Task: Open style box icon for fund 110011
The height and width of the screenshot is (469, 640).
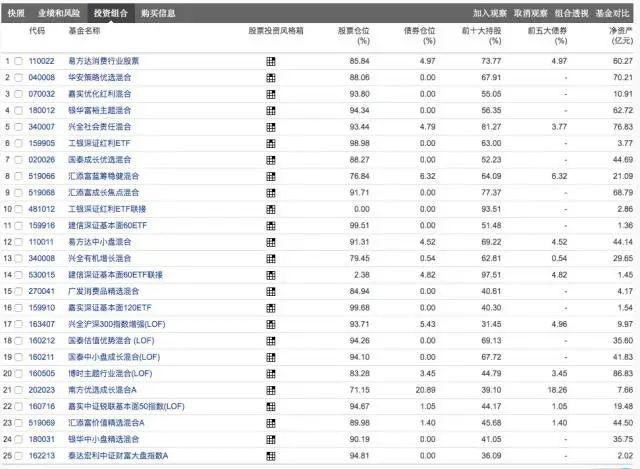Action: 271,242
